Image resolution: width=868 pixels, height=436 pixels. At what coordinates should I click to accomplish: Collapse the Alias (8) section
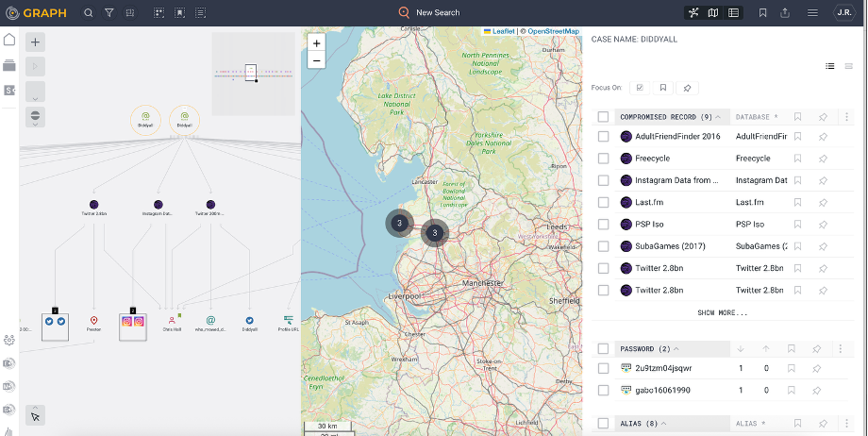point(663,423)
